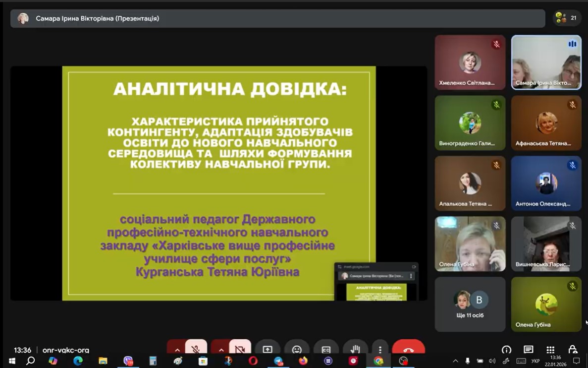Toggle closed captions in the call
The height and width of the screenshot is (368, 588).
click(326, 349)
